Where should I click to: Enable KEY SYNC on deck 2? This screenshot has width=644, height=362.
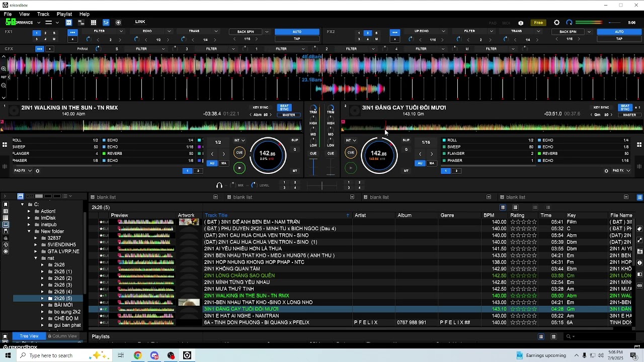coord(601,108)
